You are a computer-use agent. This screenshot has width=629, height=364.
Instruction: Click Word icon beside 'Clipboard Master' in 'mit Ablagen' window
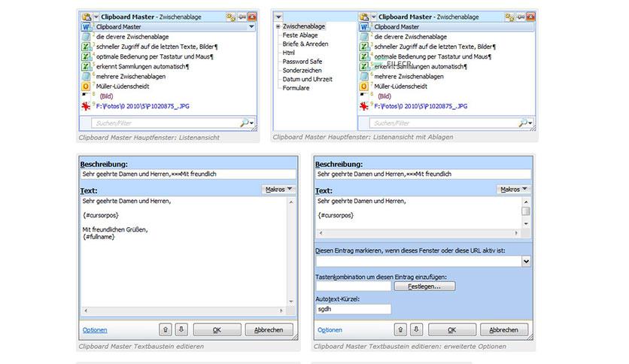point(364,27)
